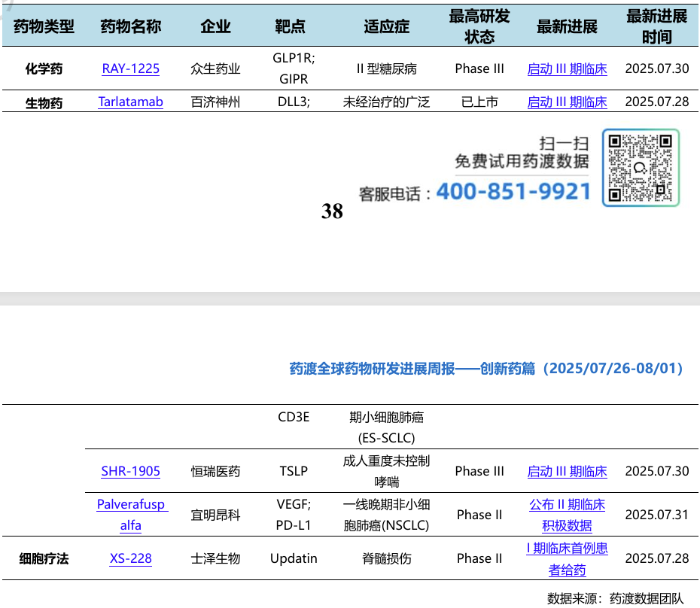Click the 最高研发状态 column header
This screenshot has height=608, width=700.
click(479, 26)
